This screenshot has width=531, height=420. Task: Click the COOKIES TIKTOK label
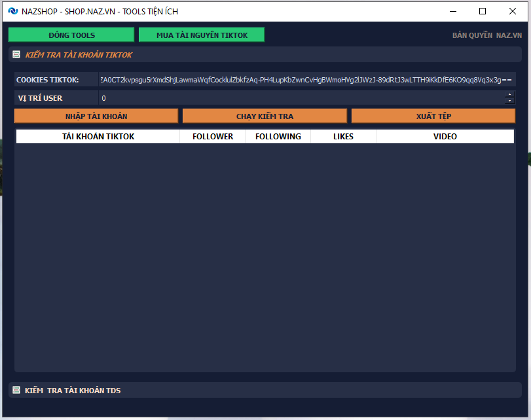[x=47, y=80]
